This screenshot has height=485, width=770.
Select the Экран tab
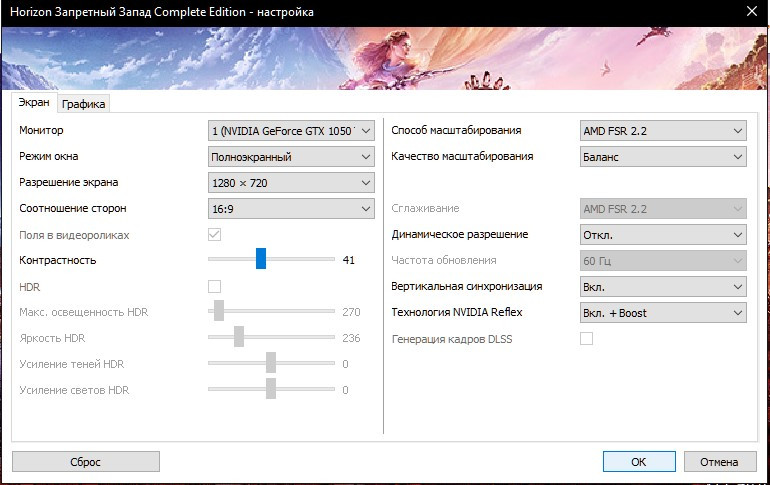click(34, 103)
